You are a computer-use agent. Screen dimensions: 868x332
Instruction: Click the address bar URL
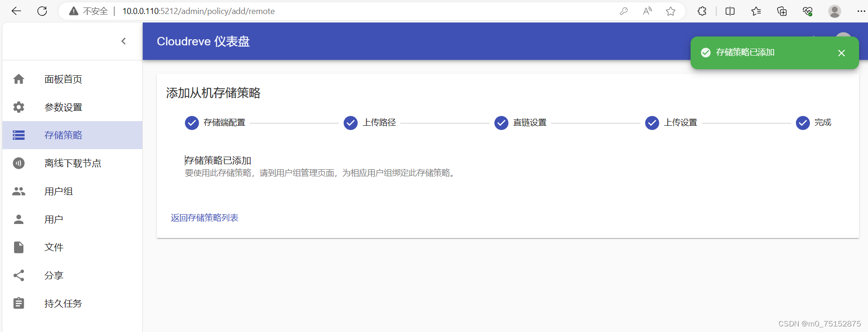point(199,11)
